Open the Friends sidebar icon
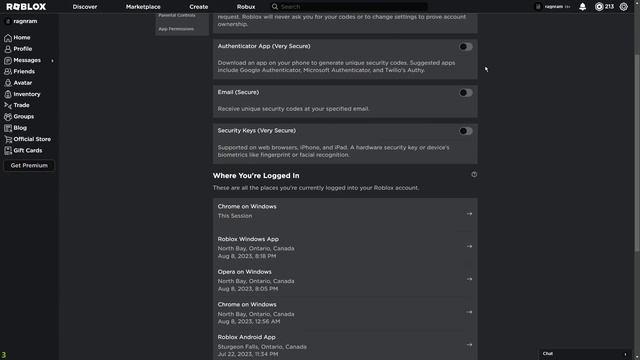640x360 pixels. (x=8, y=71)
